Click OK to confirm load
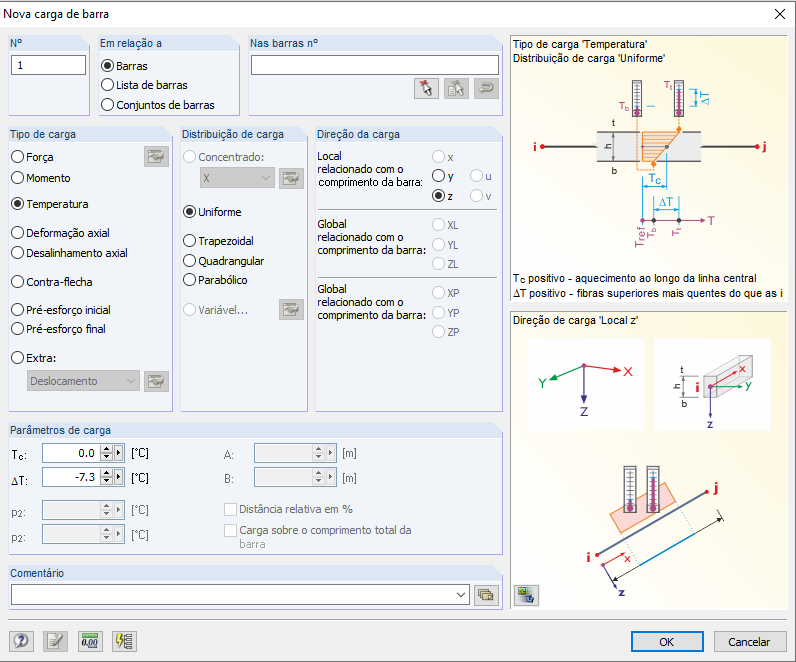 pyautogui.click(x=667, y=642)
